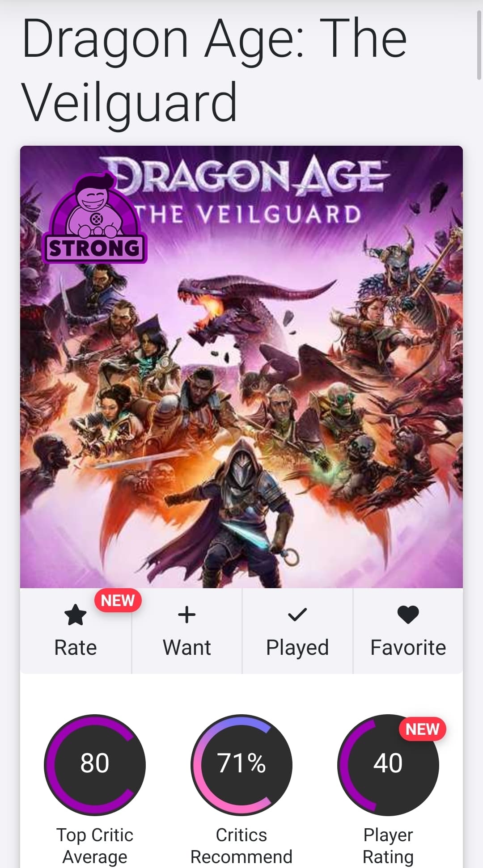Click the Dragon Age: The Veilguard title heading
The image size is (483, 868).
(215, 71)
